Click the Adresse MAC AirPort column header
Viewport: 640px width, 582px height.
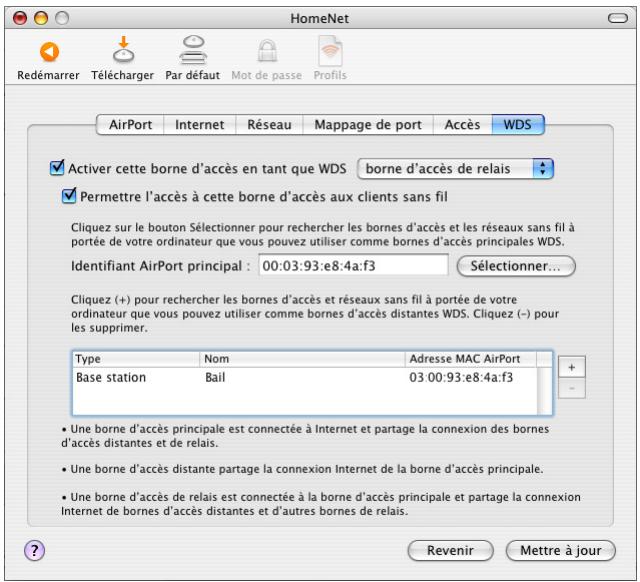[x=471, y=359]
